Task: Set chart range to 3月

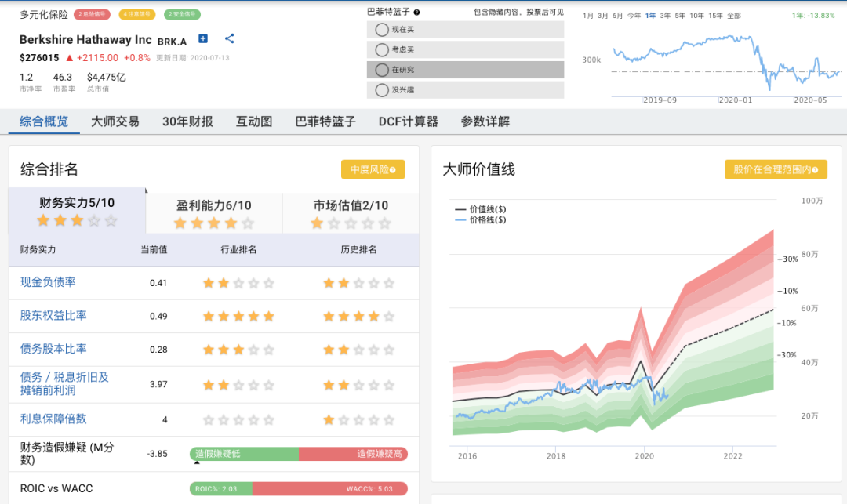Action: [x=603, y=16]
